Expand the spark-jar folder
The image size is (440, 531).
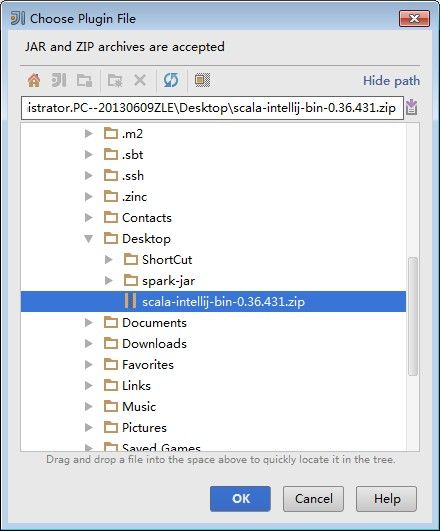(x=109, y=280)
